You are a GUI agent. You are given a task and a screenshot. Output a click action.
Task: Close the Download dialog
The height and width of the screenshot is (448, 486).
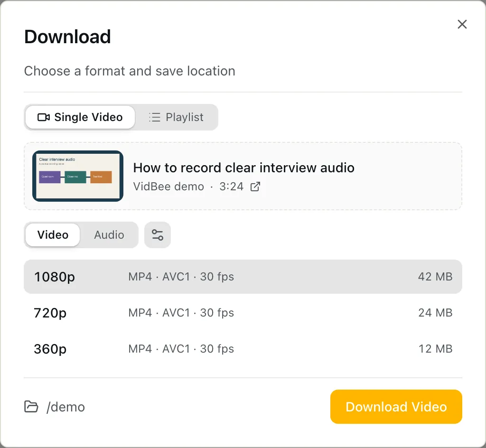click(x=462, y=24)
